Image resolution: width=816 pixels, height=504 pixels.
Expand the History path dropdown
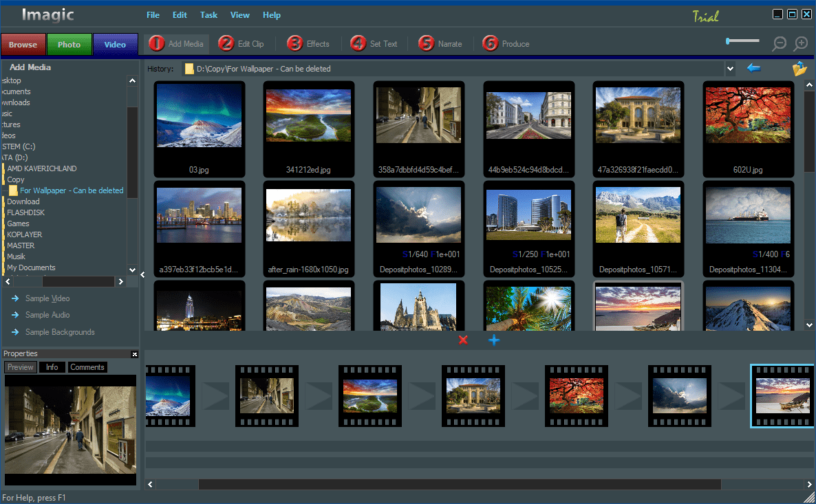point(729,69)
